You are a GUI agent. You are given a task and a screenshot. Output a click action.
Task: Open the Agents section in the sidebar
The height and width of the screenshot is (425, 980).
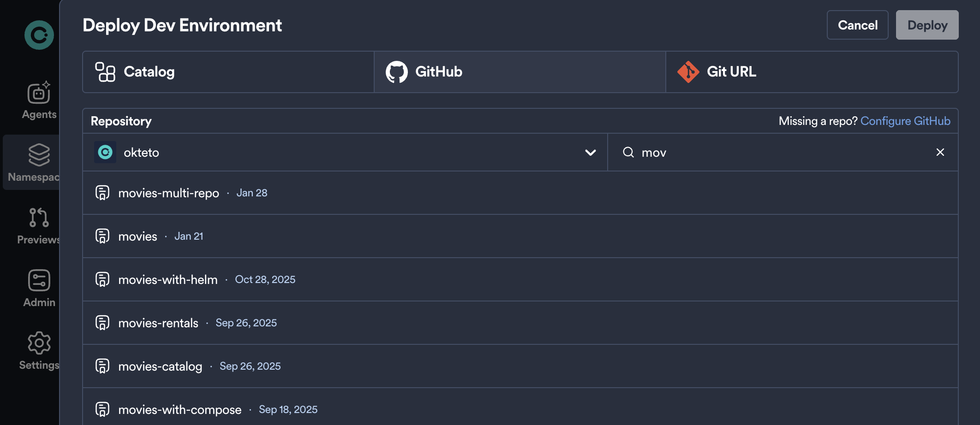click(x=39, y=93)
